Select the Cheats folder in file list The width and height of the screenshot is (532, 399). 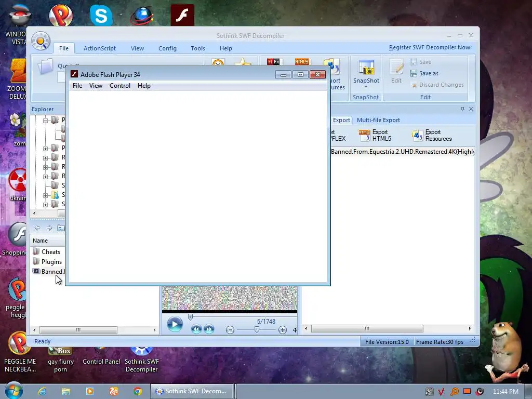point(47,252)
